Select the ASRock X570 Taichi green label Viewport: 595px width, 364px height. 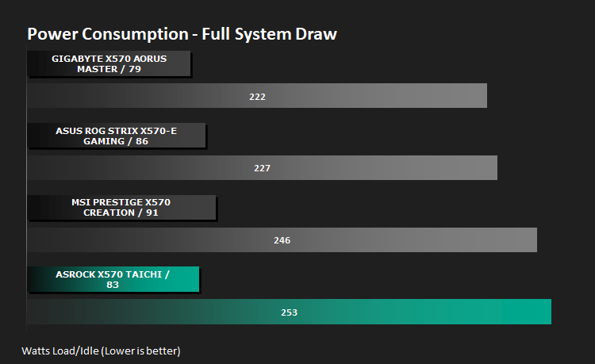113,279
